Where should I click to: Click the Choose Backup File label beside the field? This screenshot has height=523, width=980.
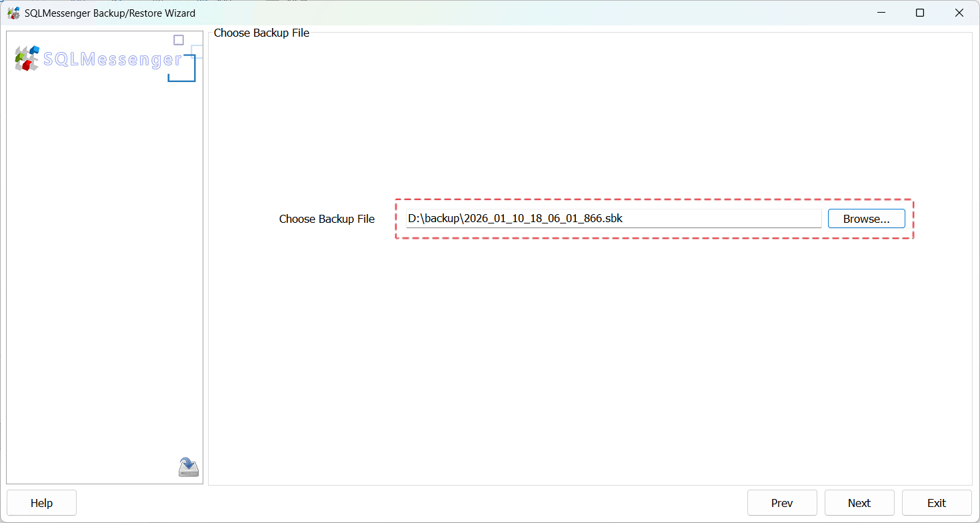coord(327,218)
